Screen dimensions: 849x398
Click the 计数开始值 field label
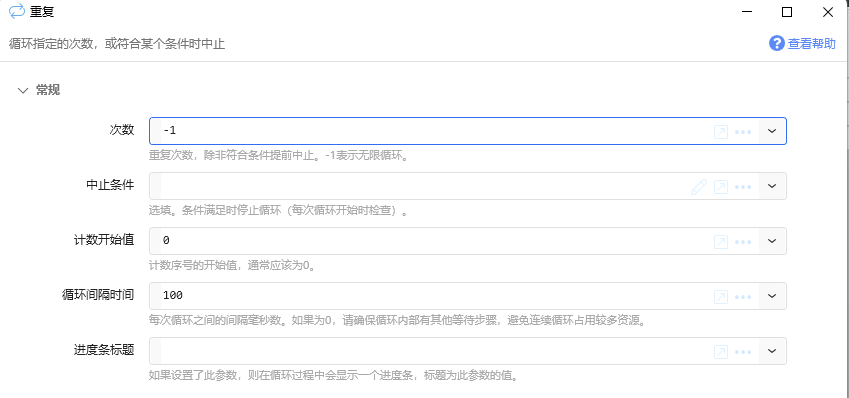click(104, 239)
